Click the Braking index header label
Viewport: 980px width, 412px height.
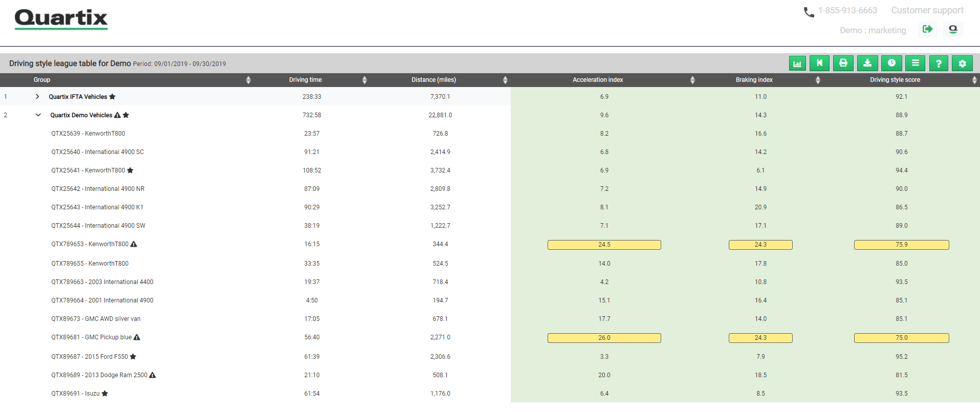(x=754, y=80)
